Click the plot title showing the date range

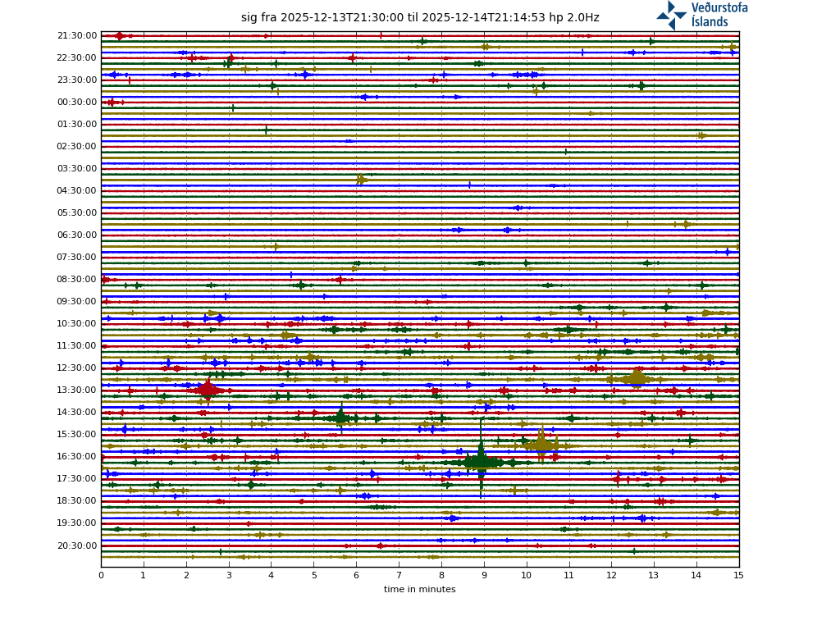pyautogui.click(x=420, y=17)
